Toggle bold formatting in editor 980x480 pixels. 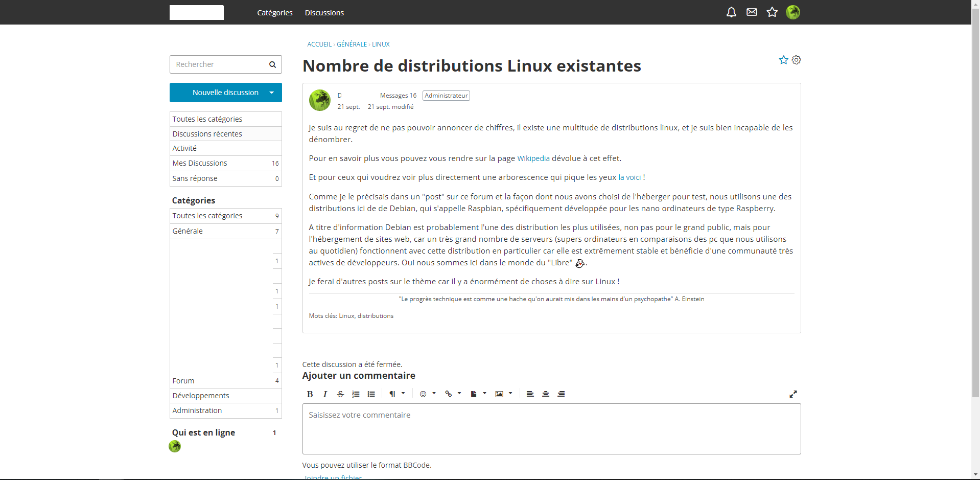(310, 394)
